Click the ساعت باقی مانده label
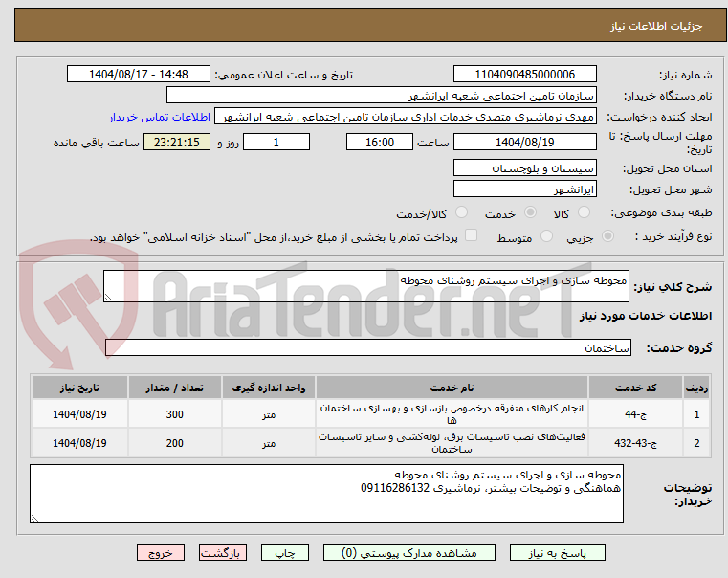Viewport: 728px width, 578px height. pos(97,143)
